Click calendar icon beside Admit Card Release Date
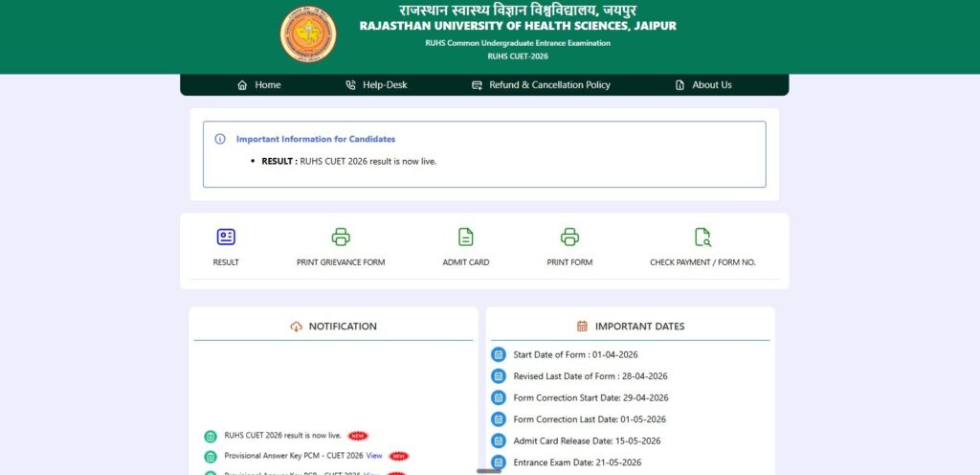This screenshot has width=980, height=475. click(x=498, y=441)
